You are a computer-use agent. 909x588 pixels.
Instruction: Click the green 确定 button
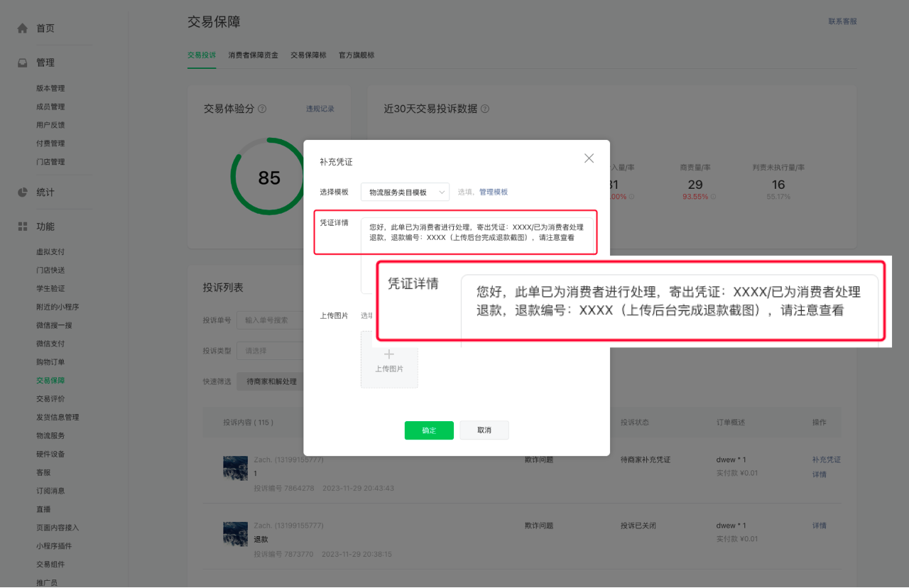429,430
